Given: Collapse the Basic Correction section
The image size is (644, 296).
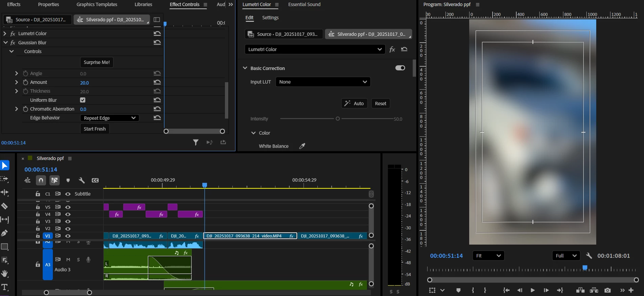Looking at the screenshot, I should click(x=245, y=68).
